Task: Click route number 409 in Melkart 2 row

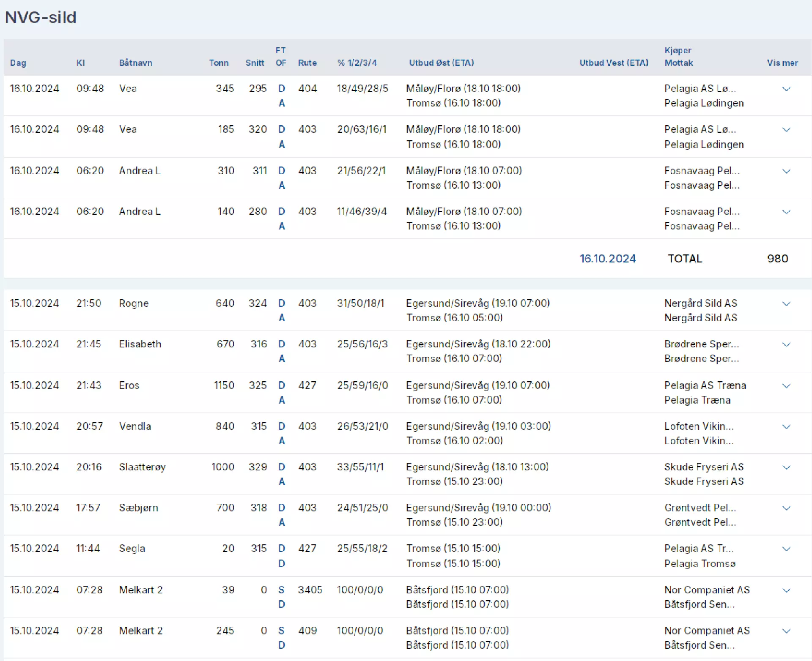Action: (307, 631)
